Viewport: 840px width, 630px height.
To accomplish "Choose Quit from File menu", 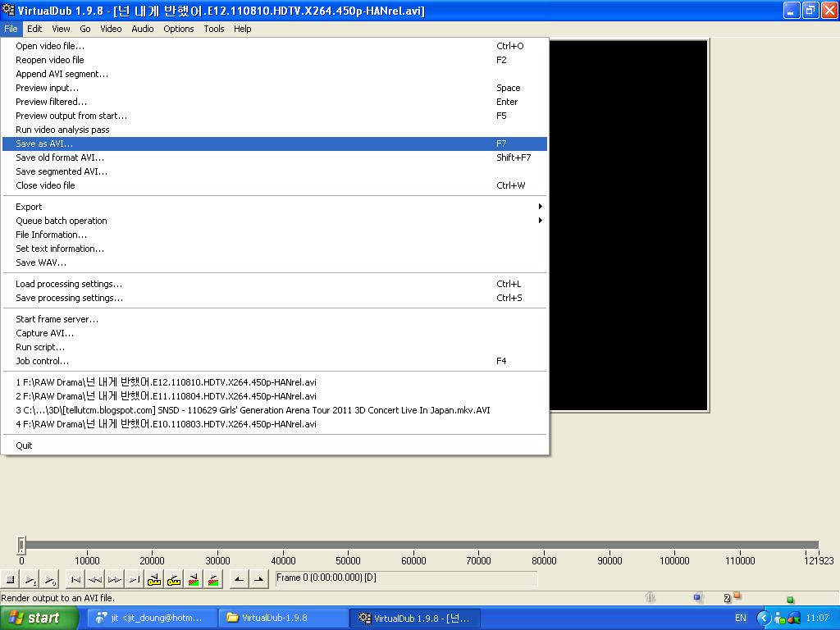I will (x=275, y=445).
